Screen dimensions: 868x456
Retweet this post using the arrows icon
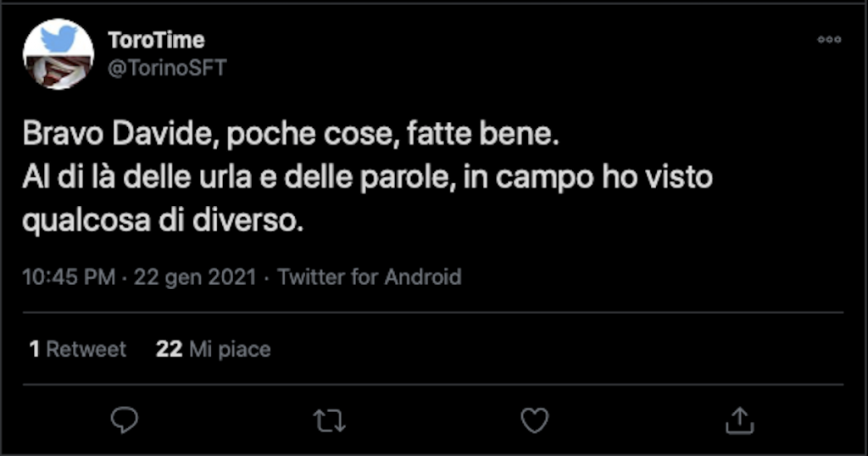coord(329,420)
